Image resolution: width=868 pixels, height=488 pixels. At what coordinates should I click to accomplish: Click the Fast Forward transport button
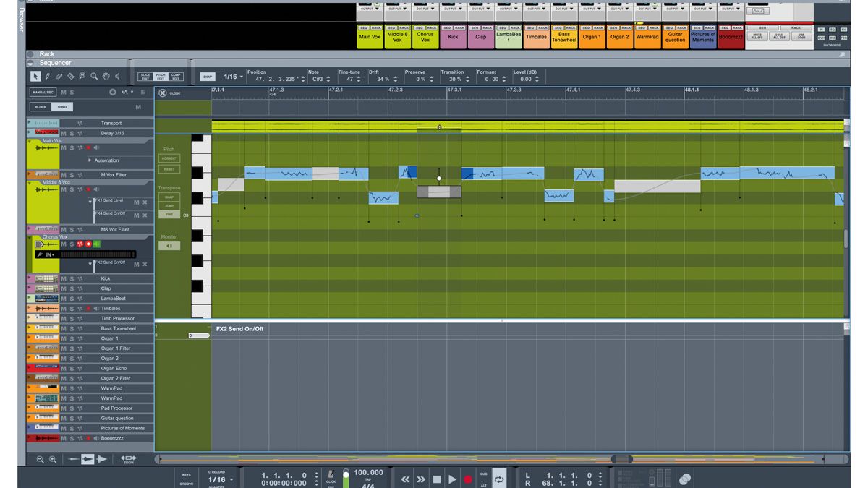click(x=421, y=479)
